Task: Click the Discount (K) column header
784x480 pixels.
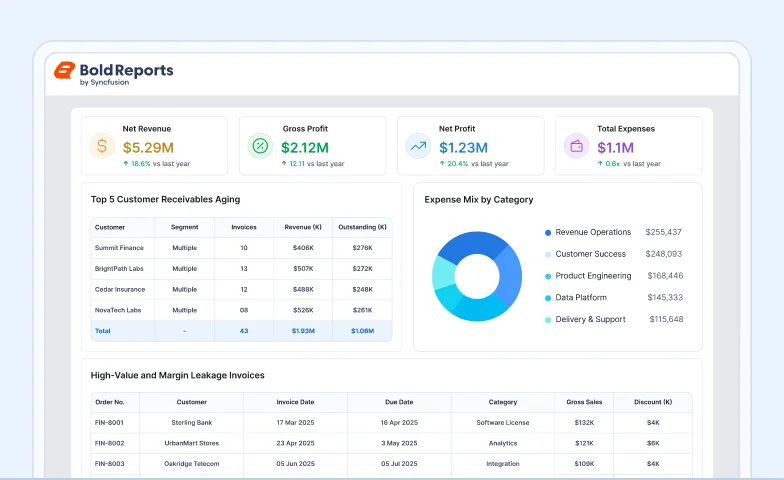Action: click(x=653, y=402)
